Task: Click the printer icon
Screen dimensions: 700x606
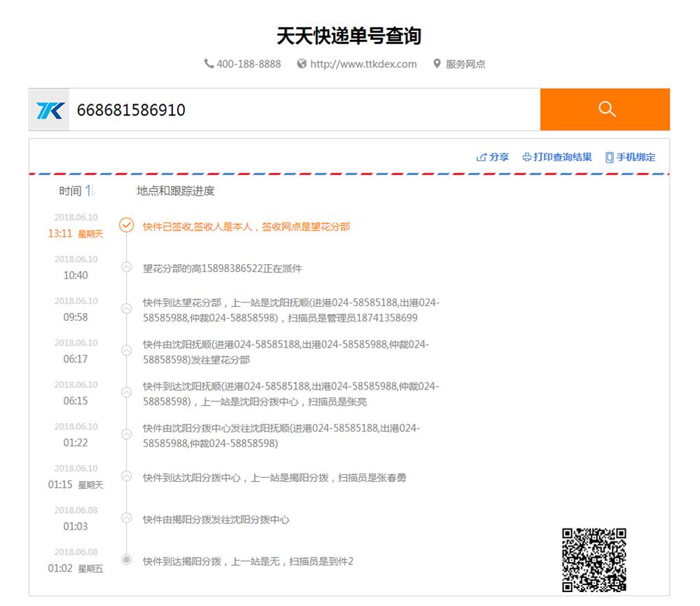Action: (x=527, y=158)
